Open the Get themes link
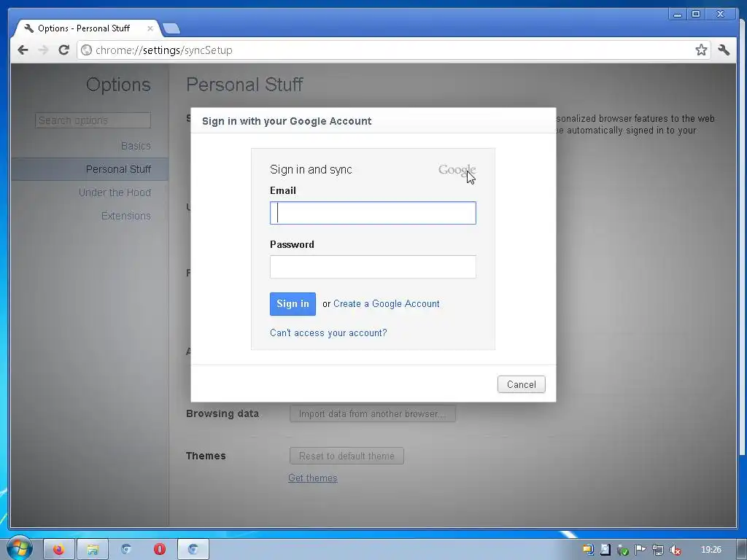 (x=312, y=478)
